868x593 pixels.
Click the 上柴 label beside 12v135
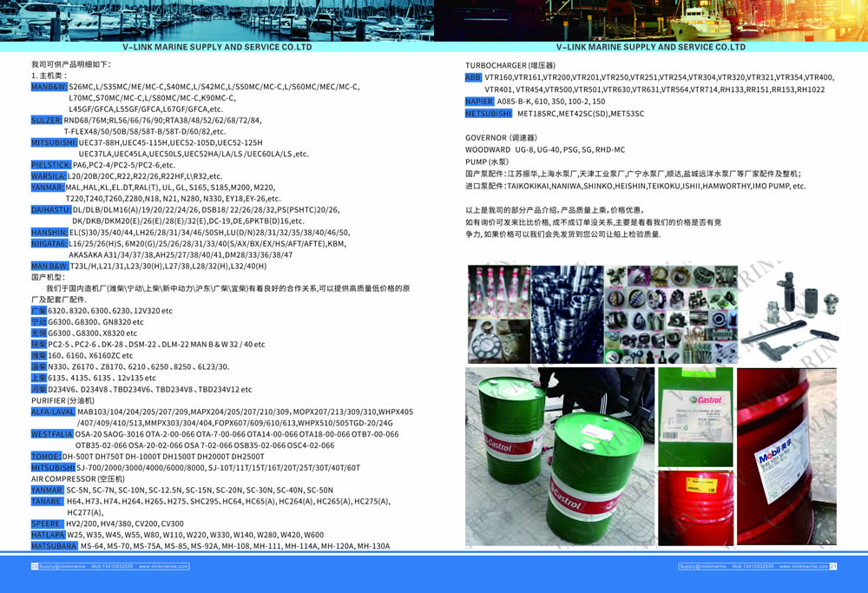click(39, 379)
